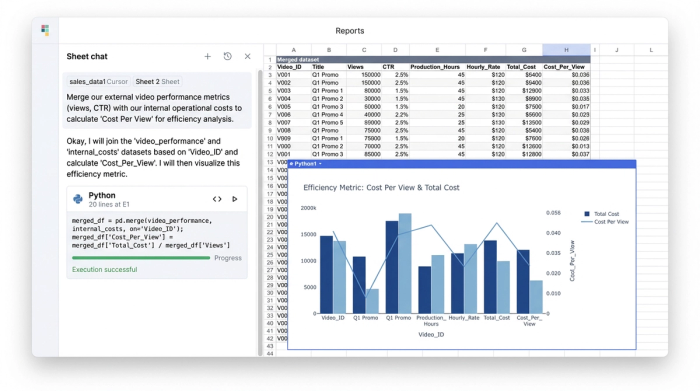Start a new chat with plus icon
Screen dimensions: 700x391
[x=208, y=56]
